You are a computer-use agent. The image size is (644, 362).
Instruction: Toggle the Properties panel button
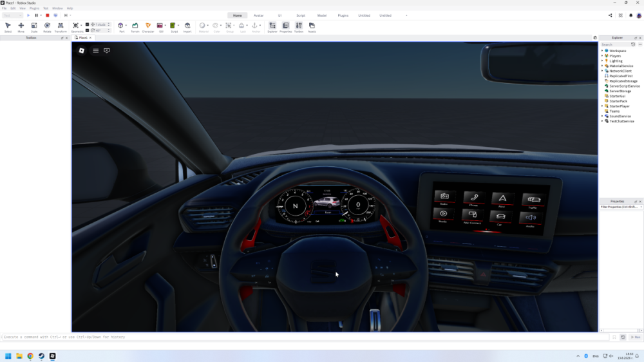pos(285,27)
